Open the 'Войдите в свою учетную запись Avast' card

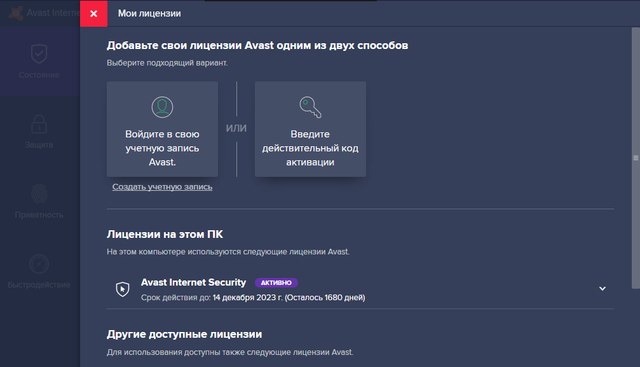pyautogui.click(x=162, y=129)
